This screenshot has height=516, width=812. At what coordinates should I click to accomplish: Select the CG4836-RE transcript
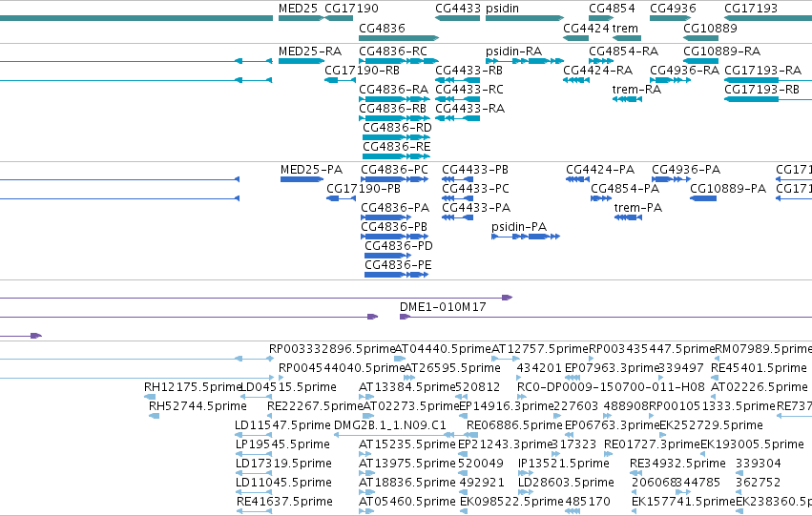pyautogui.click(x=396, y=156)
